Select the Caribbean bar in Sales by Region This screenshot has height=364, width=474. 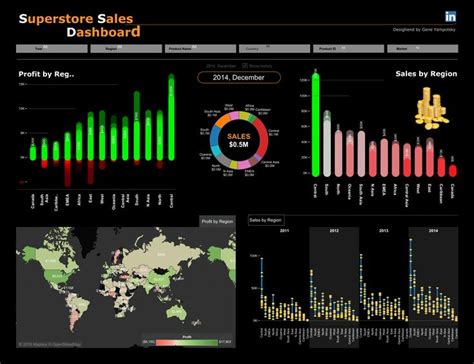[441, 166]
